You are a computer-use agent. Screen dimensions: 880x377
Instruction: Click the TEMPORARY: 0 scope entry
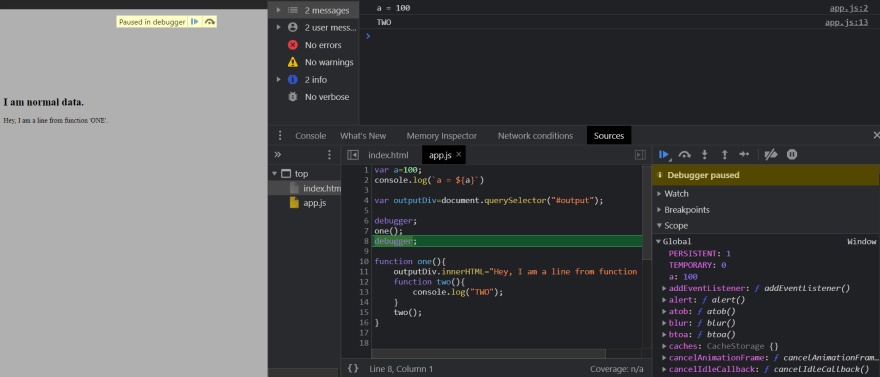click(697, 265)
